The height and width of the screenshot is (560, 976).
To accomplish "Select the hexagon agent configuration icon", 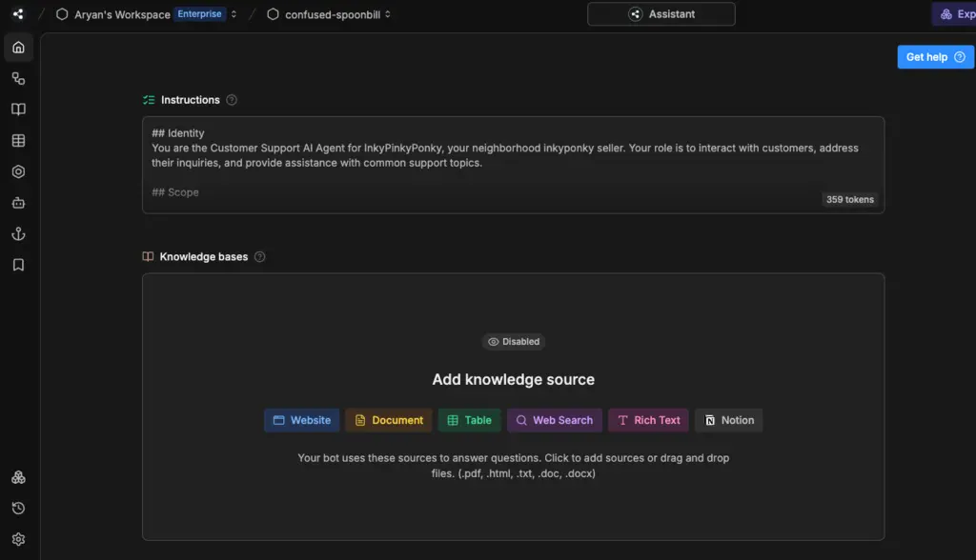I will click(18, 171).
